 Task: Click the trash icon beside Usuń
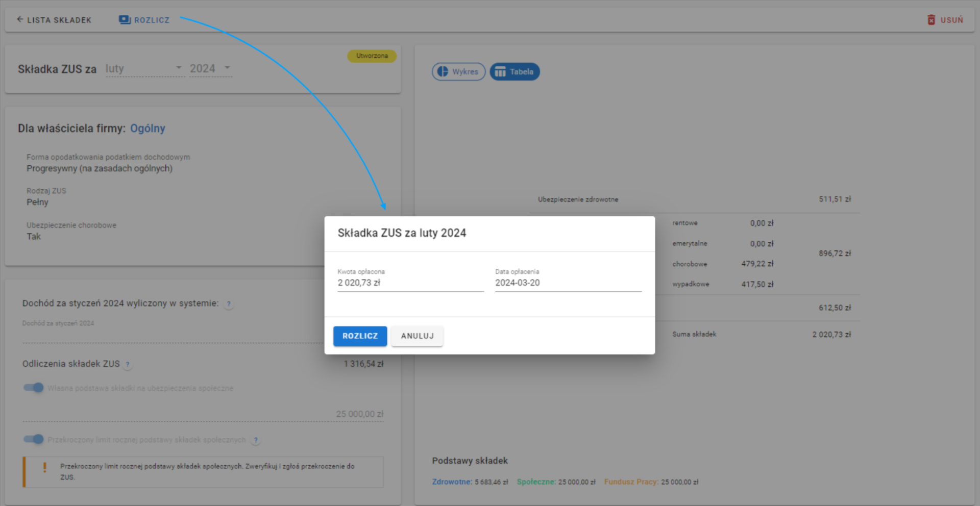932,20
